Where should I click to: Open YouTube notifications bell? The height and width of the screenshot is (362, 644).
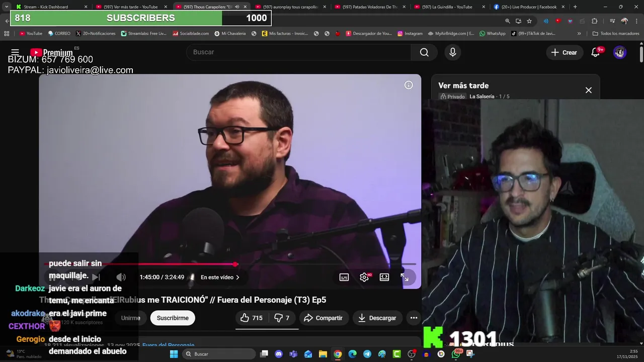(x=596, y=52)
